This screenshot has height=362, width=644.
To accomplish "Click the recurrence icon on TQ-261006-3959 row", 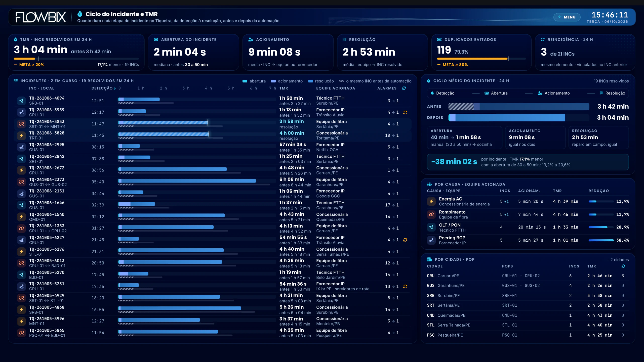I will click(405, 112).
